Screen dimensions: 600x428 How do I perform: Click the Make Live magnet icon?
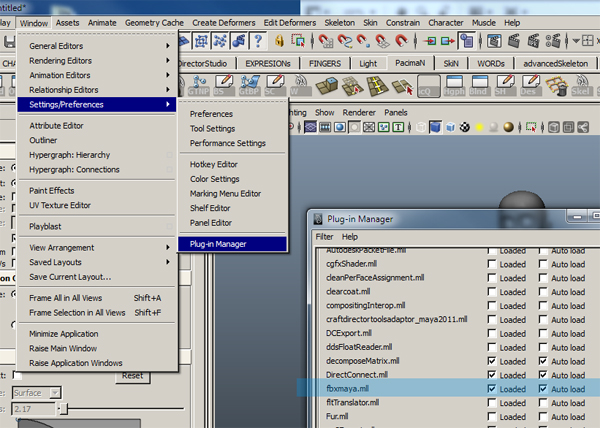click(401, 41)
